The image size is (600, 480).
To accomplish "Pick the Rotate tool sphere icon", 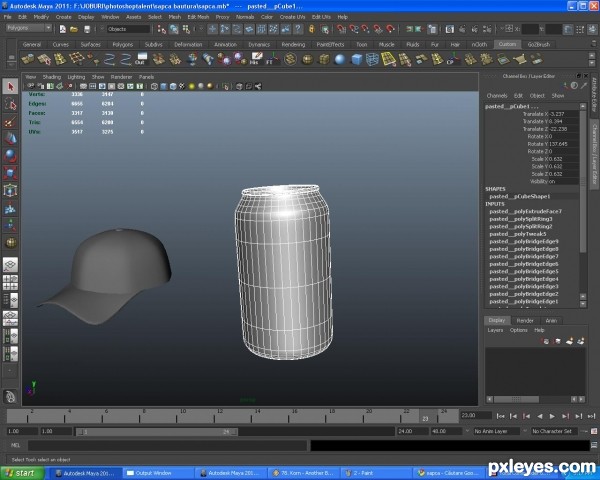I will (10, 156).
